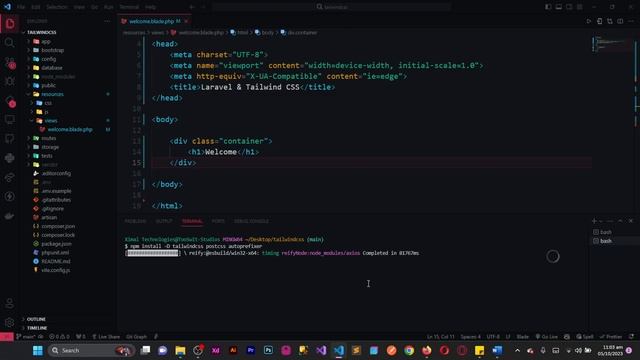Open the Terminal menu
Screen dimensions: 640x360
[129, 7]
